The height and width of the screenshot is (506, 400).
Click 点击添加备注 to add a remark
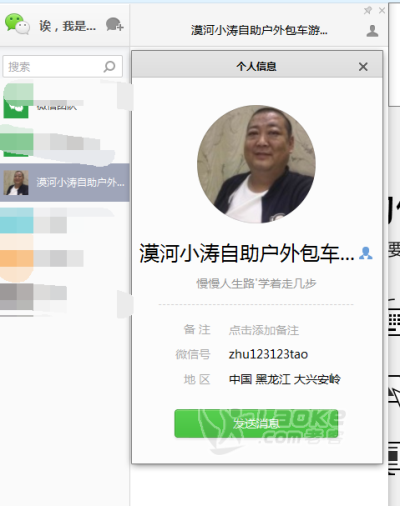263,330
